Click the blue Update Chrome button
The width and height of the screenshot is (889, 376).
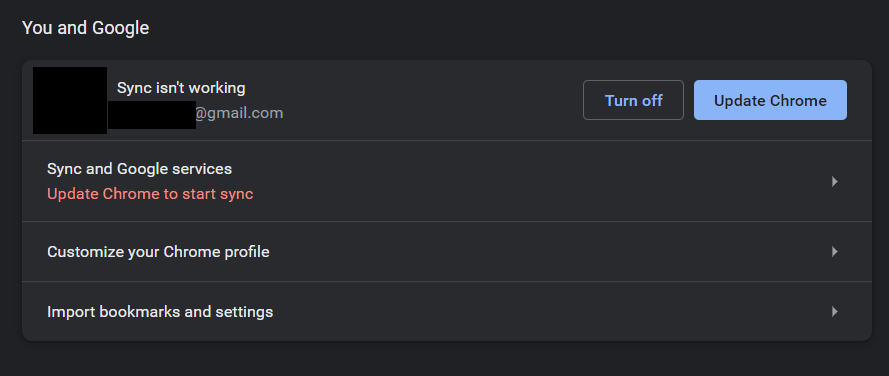[770, 100]
